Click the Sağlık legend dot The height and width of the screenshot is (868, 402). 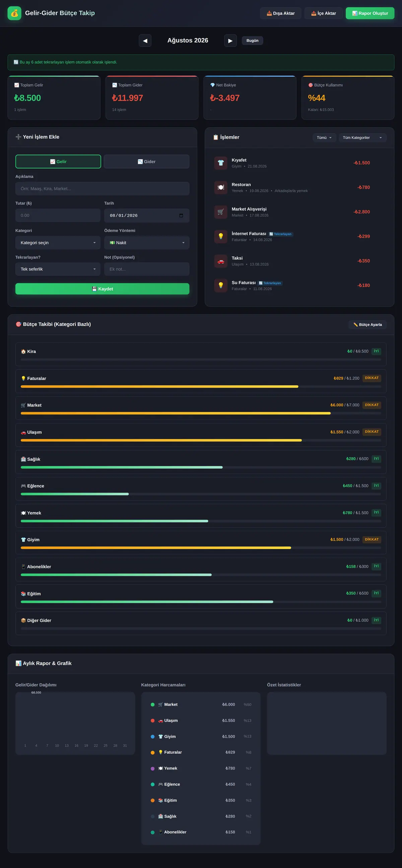[x=152, y=816]
